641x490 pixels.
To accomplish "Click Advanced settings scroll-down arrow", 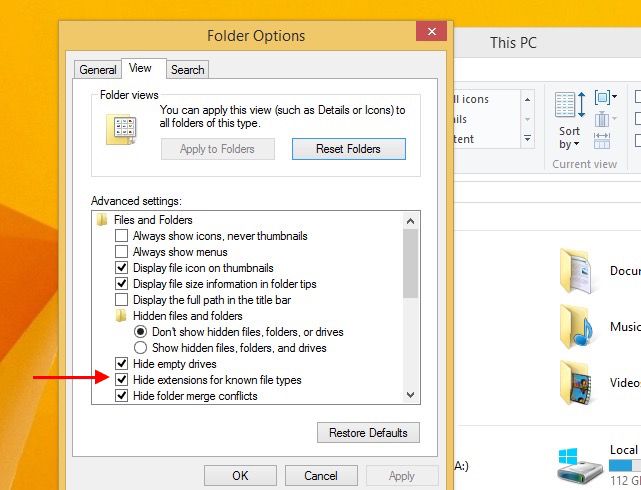I will [x=410, y=395].
